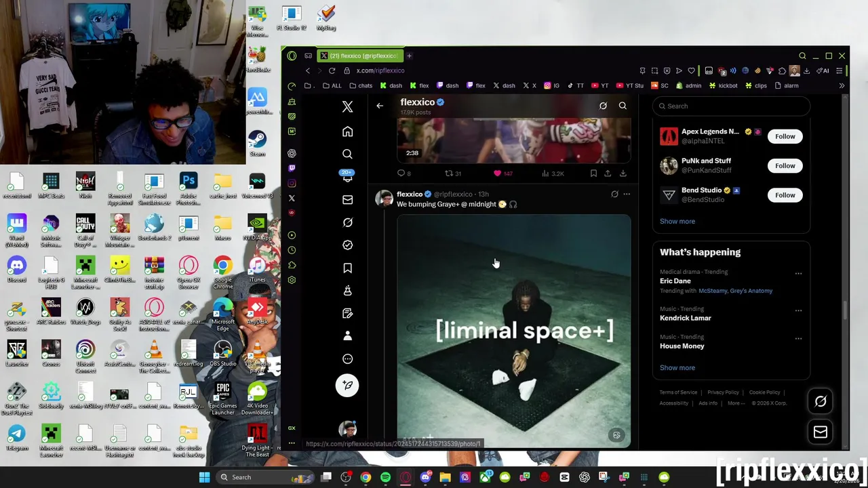The image size is (868, 488).
Task: Click Show more under follow suggestions
Action: pyautogui.click(x=677, y=221)
